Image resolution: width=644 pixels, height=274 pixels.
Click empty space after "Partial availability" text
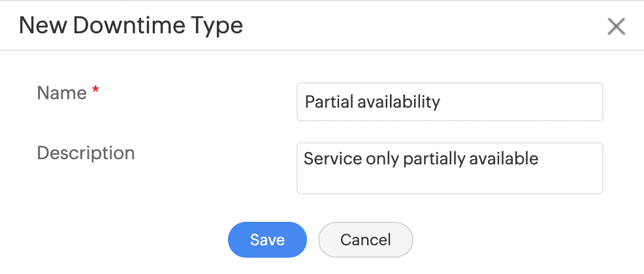(x=523, y=102)
